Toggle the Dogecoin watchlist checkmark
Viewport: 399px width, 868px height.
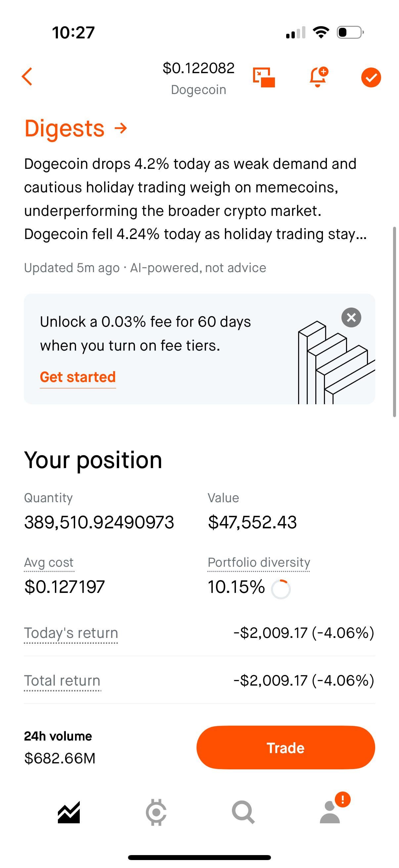(371, 77)
